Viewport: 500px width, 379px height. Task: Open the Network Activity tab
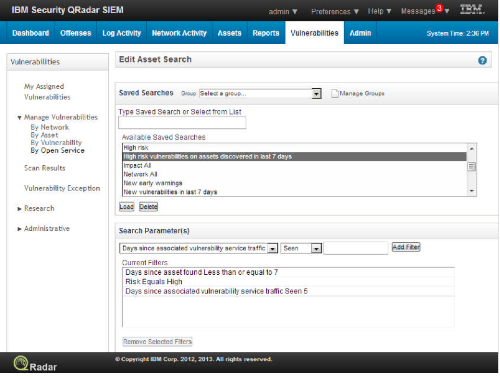pos(179,33)
